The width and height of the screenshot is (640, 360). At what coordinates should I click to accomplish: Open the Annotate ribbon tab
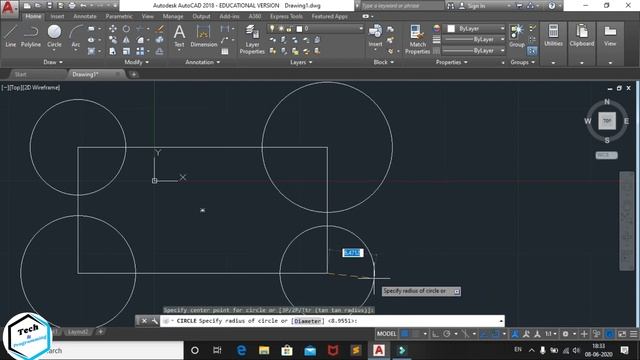tap(84, 16)
